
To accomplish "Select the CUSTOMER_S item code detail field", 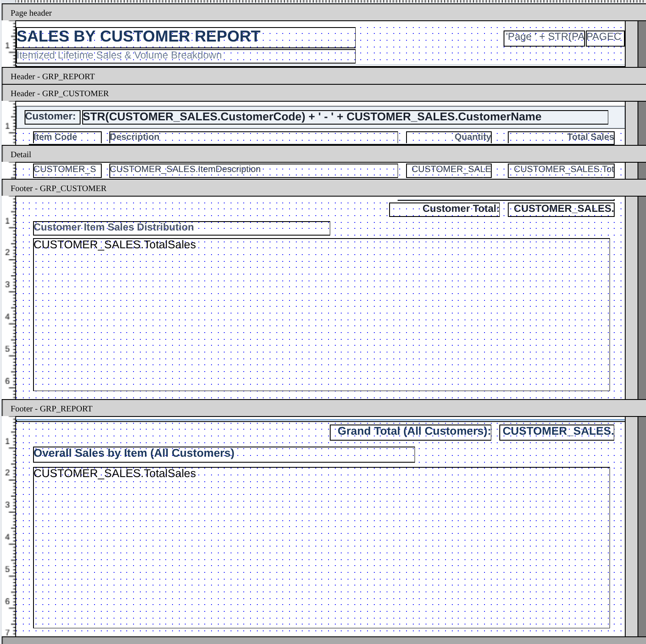I will (67, 170).
